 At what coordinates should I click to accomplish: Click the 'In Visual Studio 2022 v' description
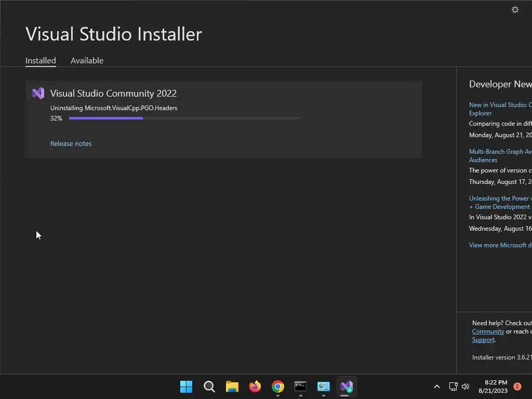coord(500,217)
